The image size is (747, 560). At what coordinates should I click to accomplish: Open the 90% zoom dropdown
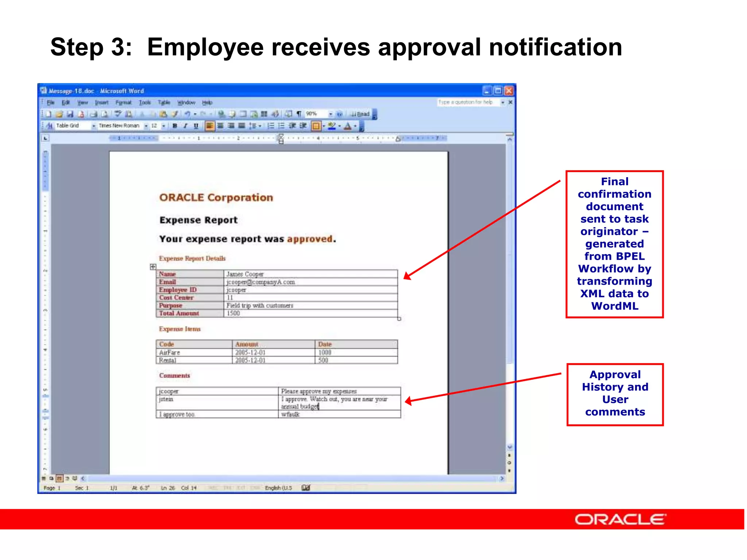(x=331, y=114)
